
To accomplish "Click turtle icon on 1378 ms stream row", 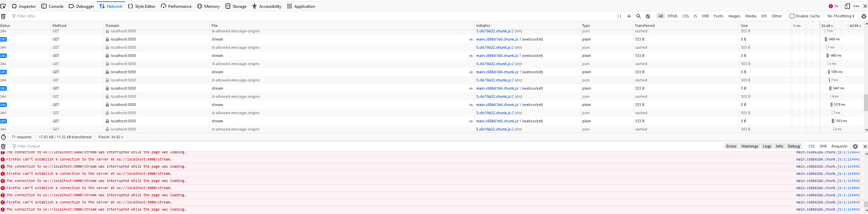I will pos(470,105).
